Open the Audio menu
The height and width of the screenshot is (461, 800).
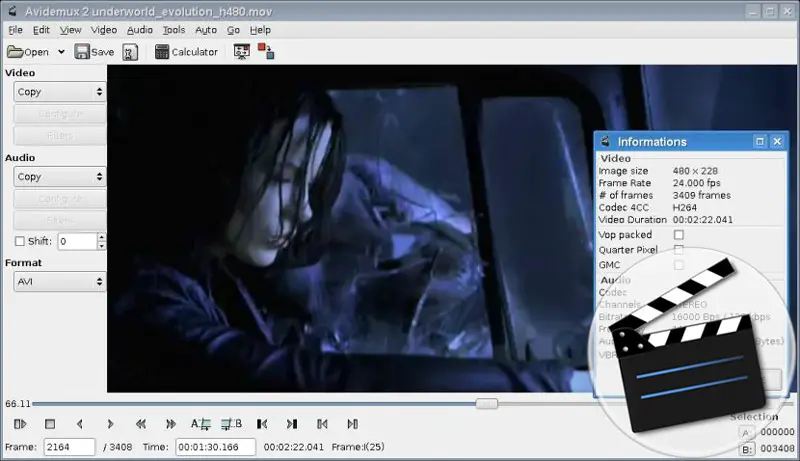click(x=140, y=30)
